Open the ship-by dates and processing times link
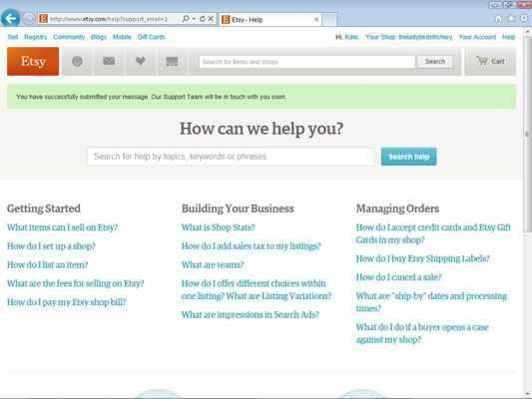Viewport: 532px width, 399px height. pos(431,302)
